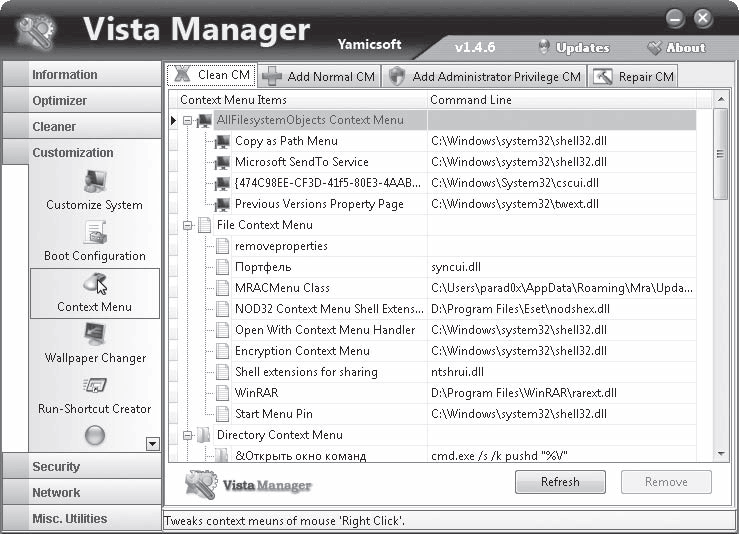Image resolution: width=739 pixels, height=534 pixels.
Task: Click the Repair CM wrench icon
Action: [603, 76]
